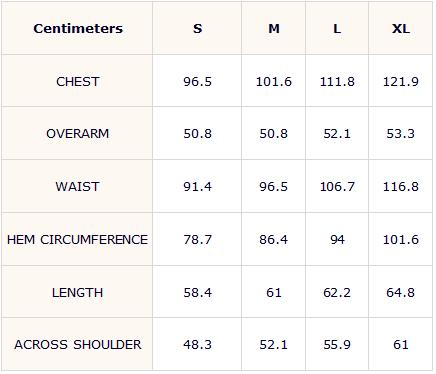Select the L size column header
This screenshot has width=436, height=374.
pos(337,28)
